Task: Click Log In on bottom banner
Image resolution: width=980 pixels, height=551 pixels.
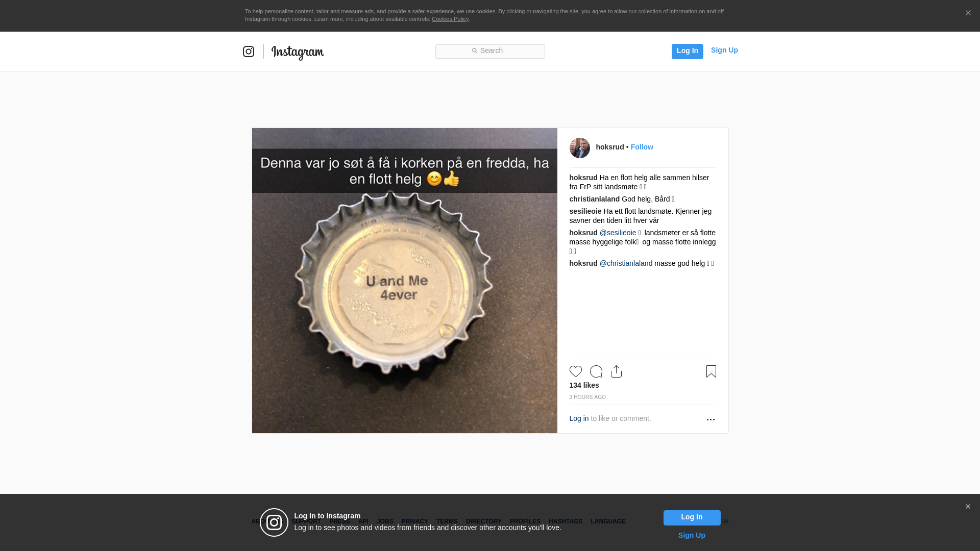Action: pyautogui.click(x=692, y=518)
